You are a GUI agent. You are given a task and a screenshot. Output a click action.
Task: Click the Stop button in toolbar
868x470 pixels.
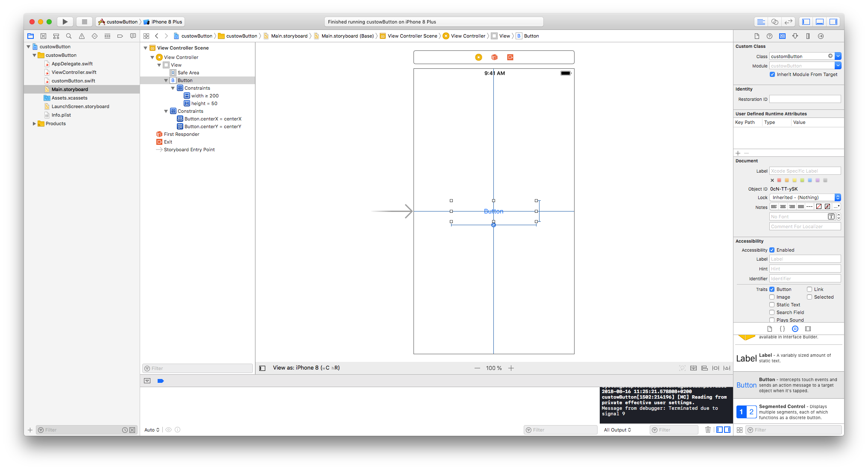pyautogui.click(x=85, y=22)
